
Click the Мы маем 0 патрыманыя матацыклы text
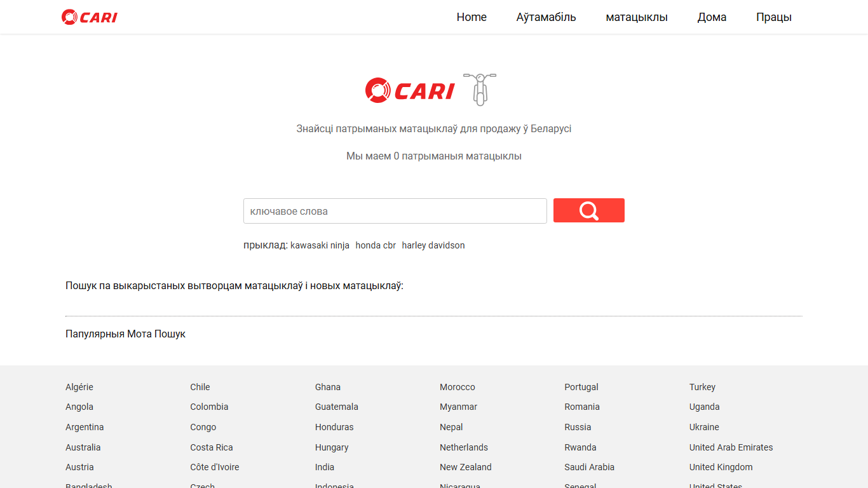click(x=434, y=156)
